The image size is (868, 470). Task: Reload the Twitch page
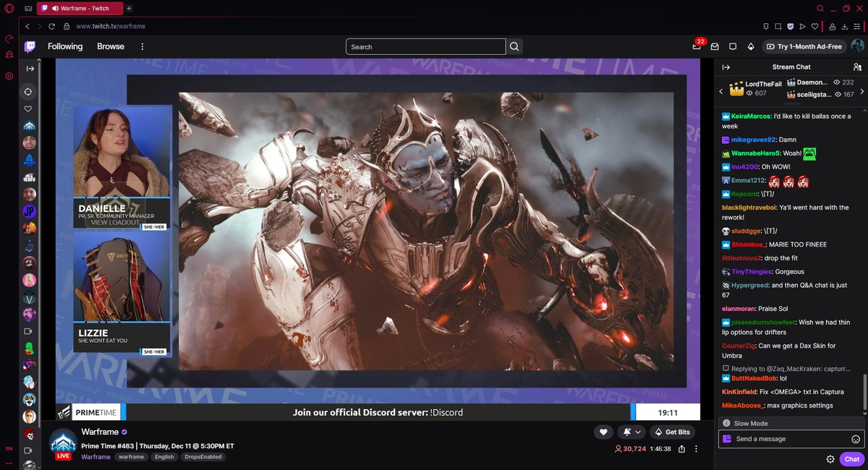click(52, 26)
